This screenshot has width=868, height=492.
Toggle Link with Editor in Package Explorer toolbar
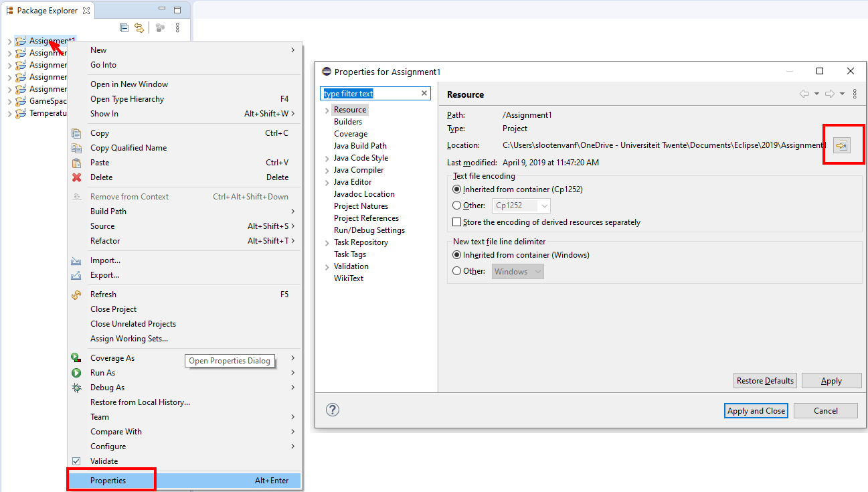[x=140, y=27]
